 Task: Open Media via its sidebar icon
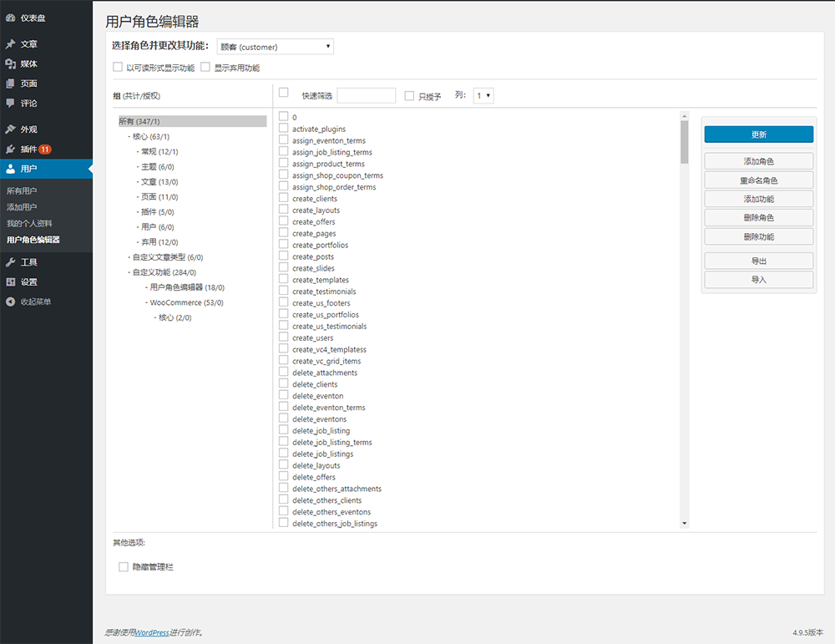[x=10, y=64]
